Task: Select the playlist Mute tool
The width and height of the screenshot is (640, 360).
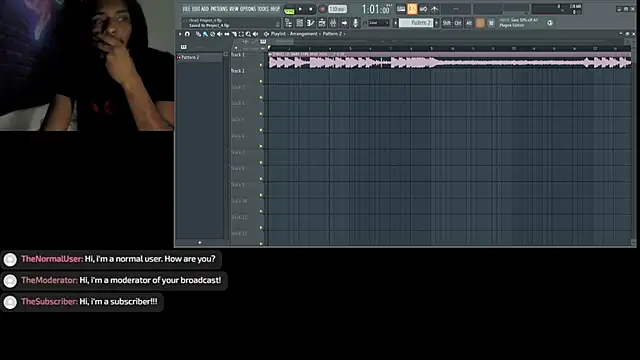Action: click(x=220, y=34)
